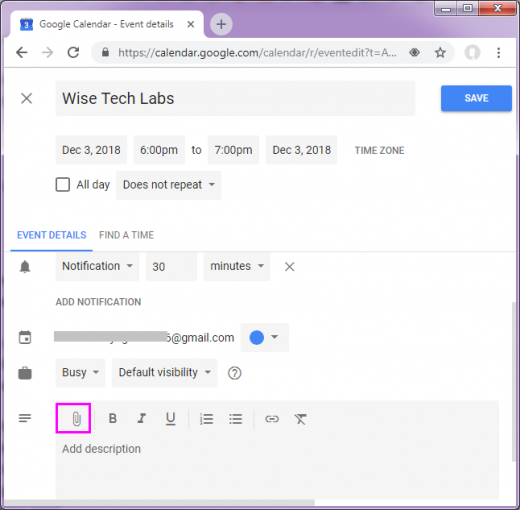Image resolution: width=520 pixels, height=510 pixels.
Task: Open the Busy availability dropdown
Action: (80, 372)
